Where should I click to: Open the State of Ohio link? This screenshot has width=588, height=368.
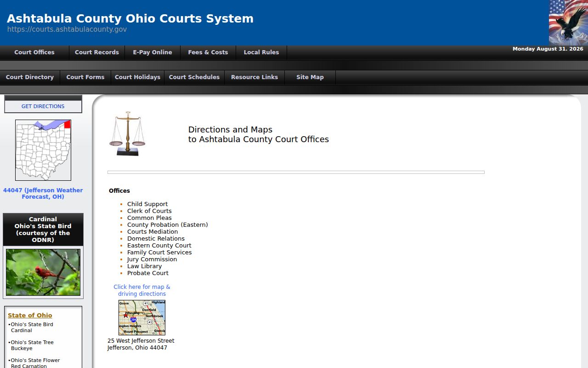(x=30, y=315)
